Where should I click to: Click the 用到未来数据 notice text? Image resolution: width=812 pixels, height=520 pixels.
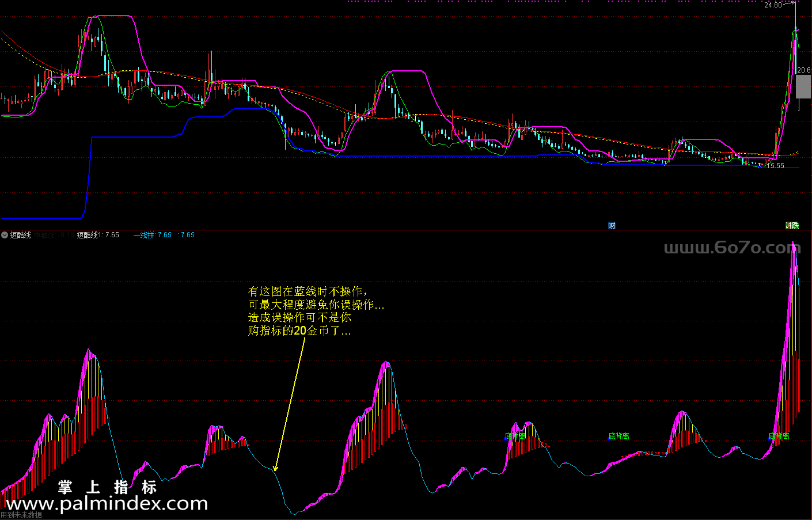[x=21, y=515]
